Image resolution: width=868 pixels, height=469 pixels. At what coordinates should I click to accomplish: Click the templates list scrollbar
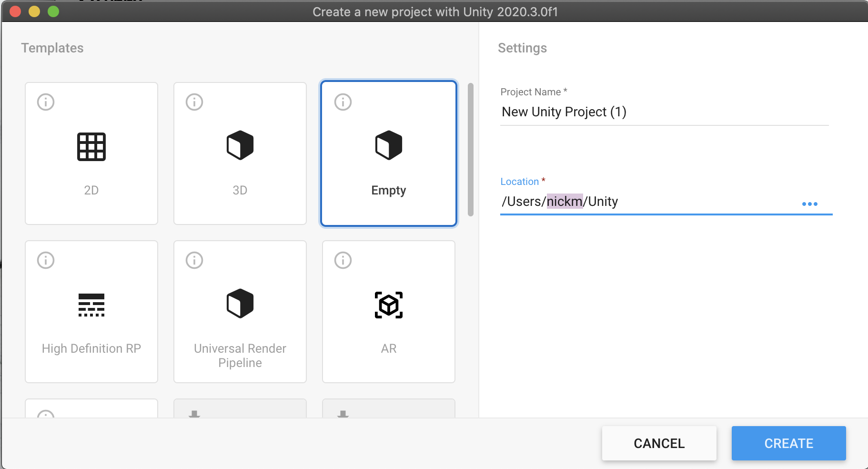point(471,150)
